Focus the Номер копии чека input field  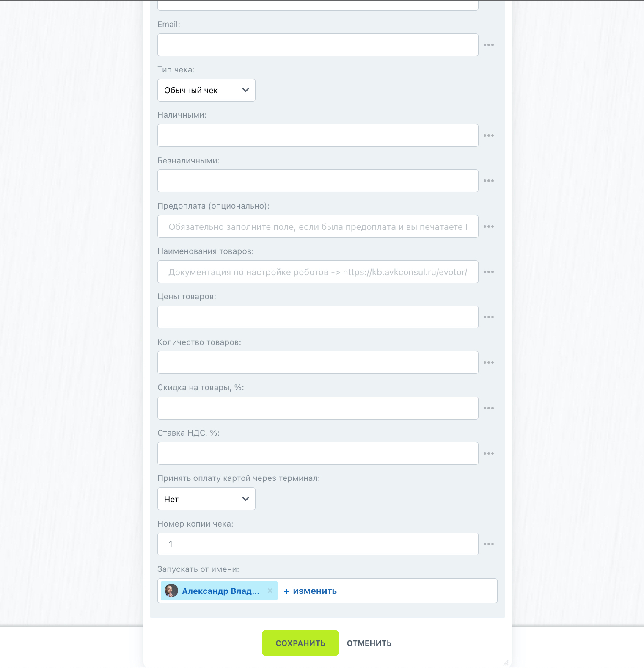pyautogui.click(x=318, y=544)
